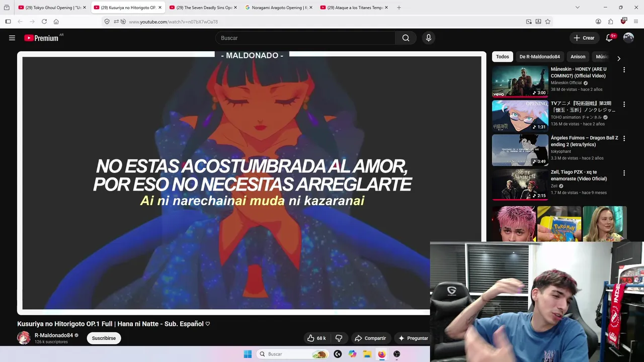Click the Crear create button
The width and height of the screenshot is (644, 362).
click(x=584, y=38)
